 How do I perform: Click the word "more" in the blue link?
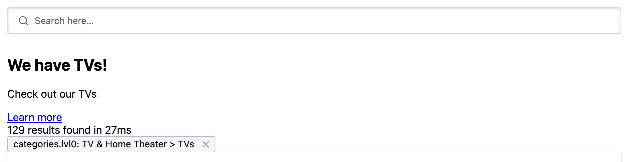pyautogui.click(x=49, y=117)
